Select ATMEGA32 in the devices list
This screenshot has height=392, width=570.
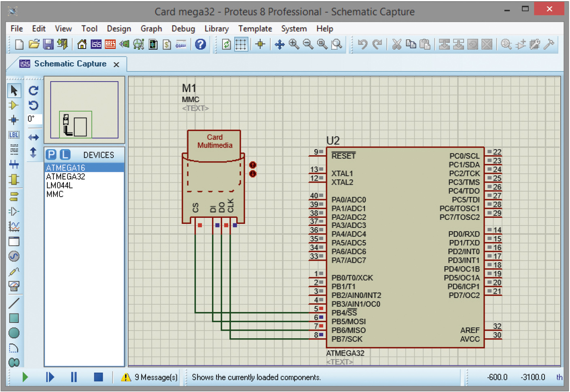pyautogui.click(x=66, y=177)
